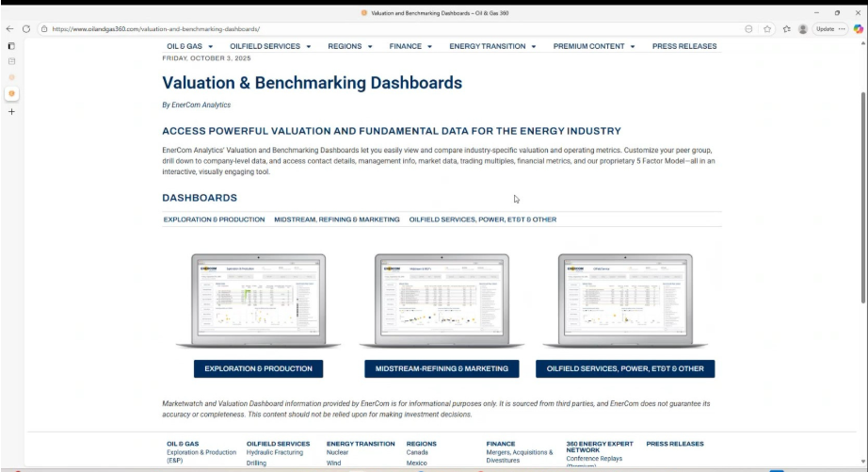
Task: Add a new tab with the plus icon
Action: [11, 111]
